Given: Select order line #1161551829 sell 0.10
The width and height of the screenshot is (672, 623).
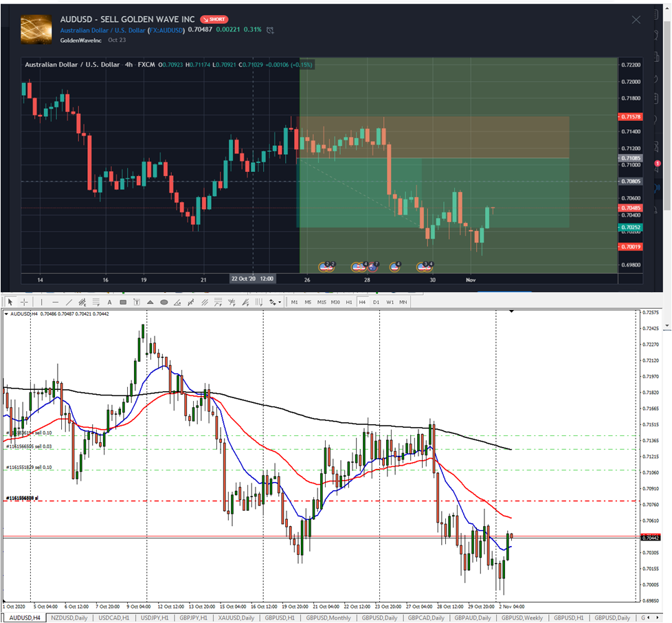Looking at the screenshot, I should [29, 467].
